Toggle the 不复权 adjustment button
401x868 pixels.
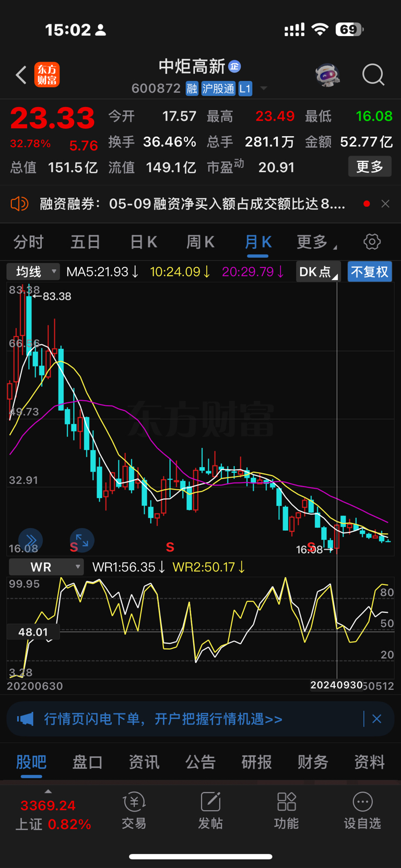coord(370,271)
